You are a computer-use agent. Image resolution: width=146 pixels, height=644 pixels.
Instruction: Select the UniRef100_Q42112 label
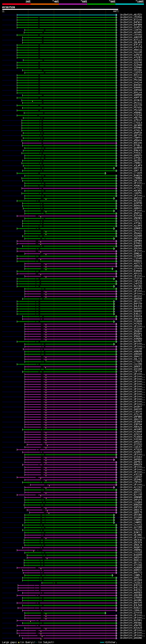pos(131,103)
